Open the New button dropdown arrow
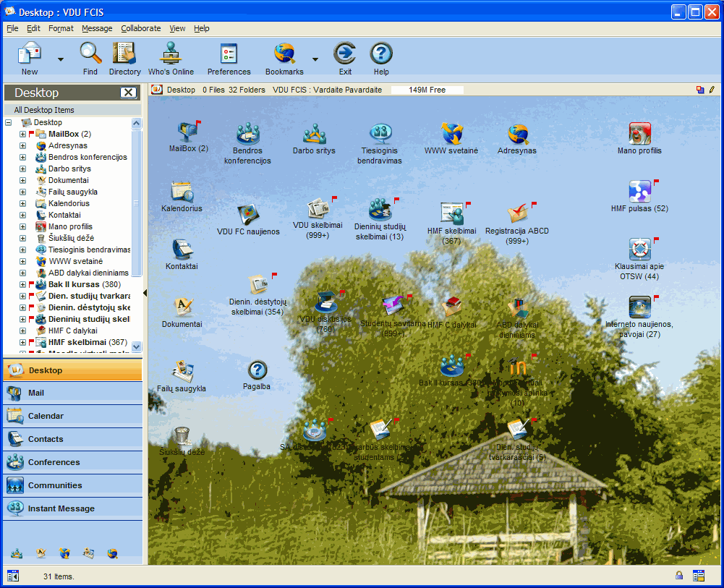 (x=61, y=59)
